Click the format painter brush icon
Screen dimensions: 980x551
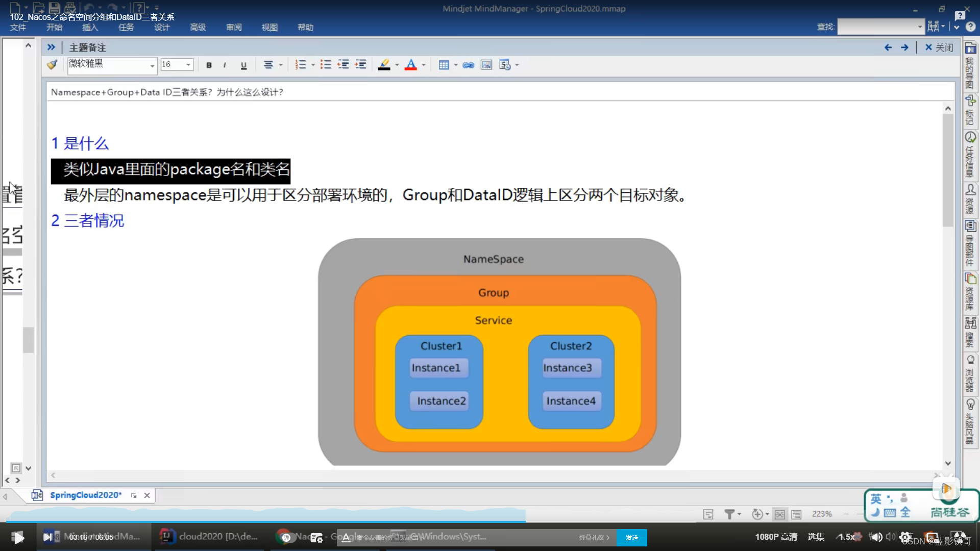click(52, 65)
